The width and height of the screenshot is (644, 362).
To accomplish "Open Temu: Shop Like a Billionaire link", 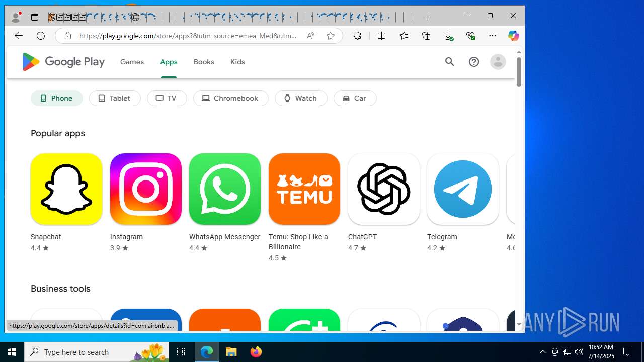I will coord(298,242).
